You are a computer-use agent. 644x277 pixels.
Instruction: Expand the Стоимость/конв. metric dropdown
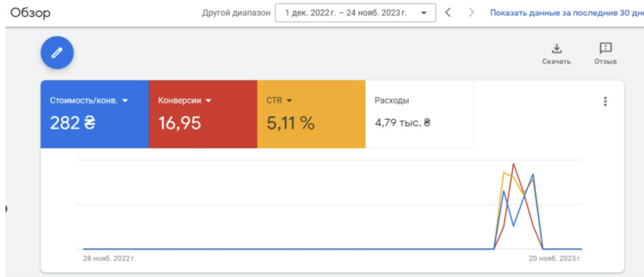125,101
